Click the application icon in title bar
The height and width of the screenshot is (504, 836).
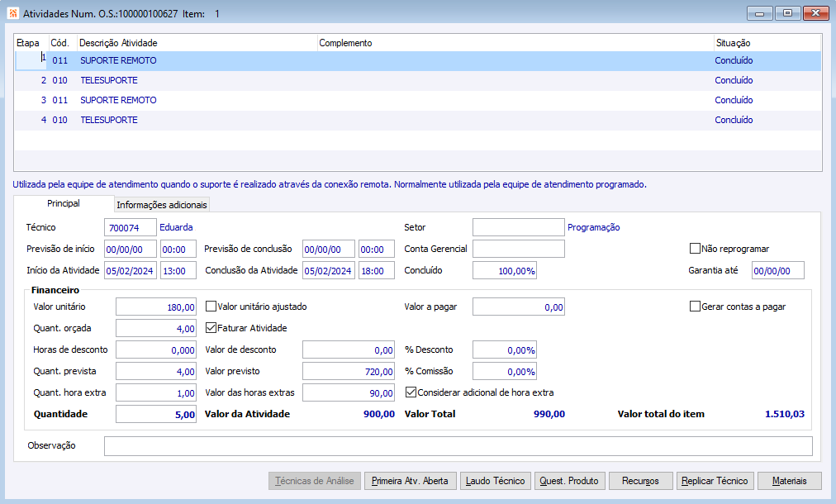point(12,14)
